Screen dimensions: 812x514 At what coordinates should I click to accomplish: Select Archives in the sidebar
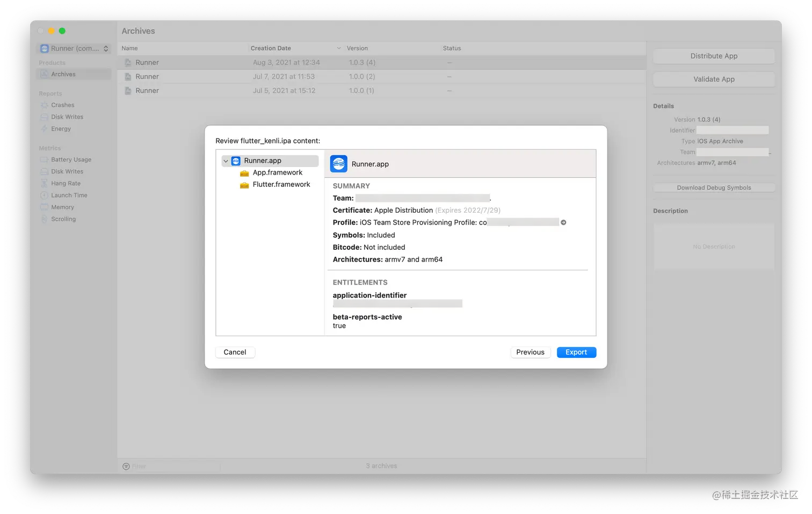(74, 74)
